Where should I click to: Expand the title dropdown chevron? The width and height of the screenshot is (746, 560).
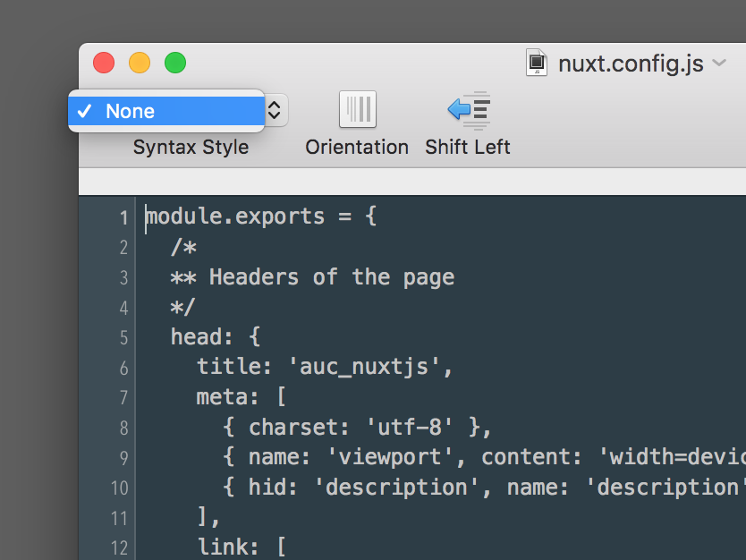pyautogui.click(x=719, y=63)
